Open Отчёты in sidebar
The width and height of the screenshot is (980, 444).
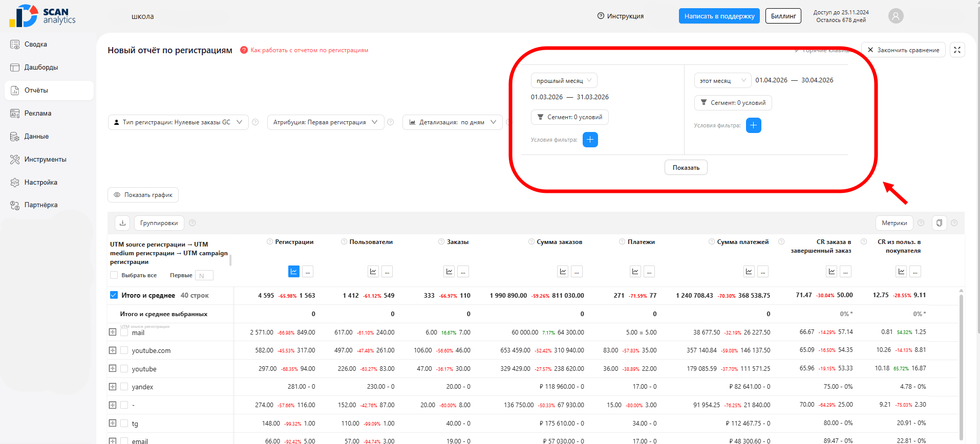(x=49, y=91)
